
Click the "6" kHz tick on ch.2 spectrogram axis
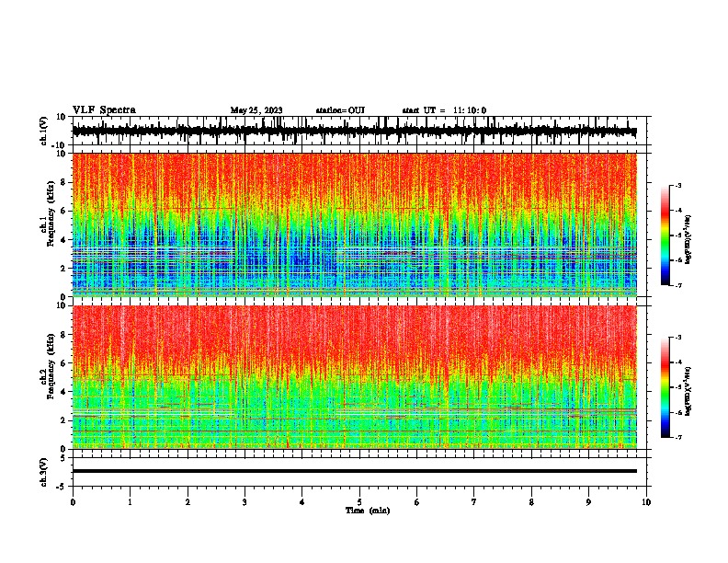pos(63,363)
